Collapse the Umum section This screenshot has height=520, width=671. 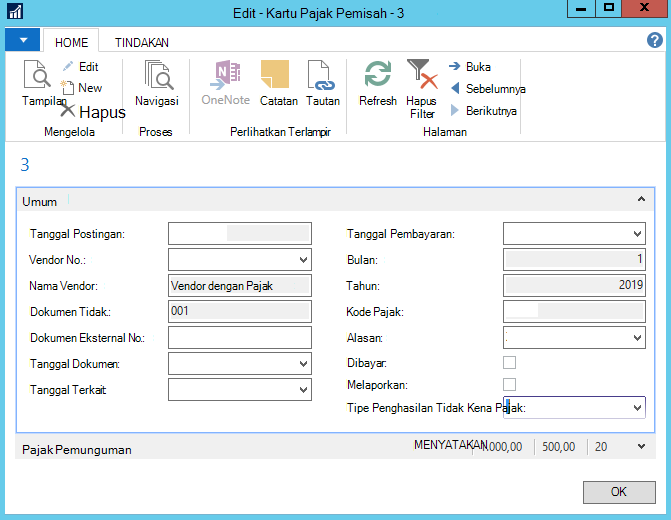pos(641,199)
